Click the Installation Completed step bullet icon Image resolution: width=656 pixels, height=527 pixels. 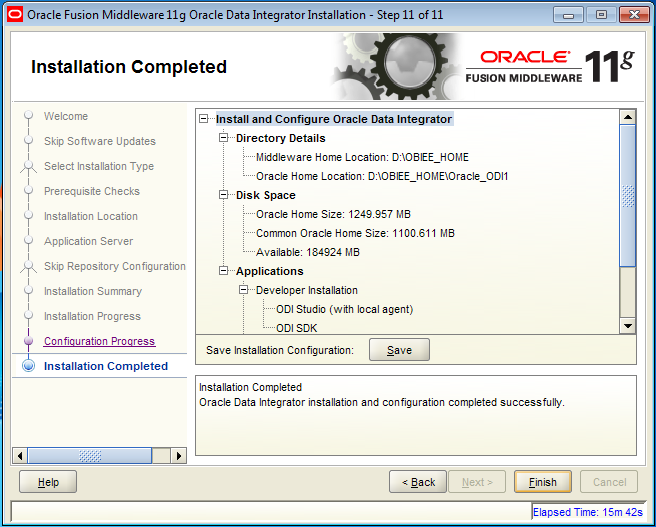pos(28,366)
